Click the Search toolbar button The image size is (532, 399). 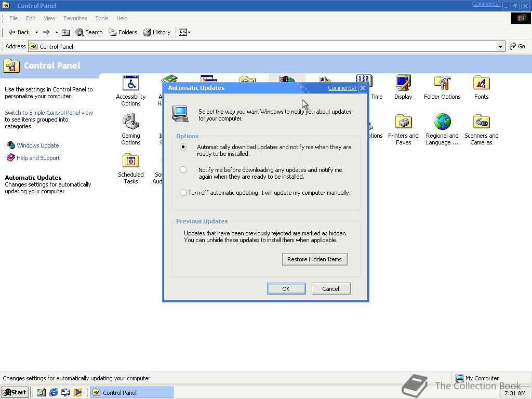[x=89, y=32]
